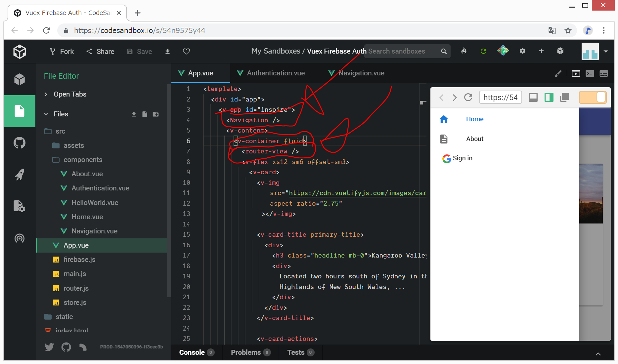Click the Search sandboxes field
Viewport: 618px width, 364px height.
403,51
